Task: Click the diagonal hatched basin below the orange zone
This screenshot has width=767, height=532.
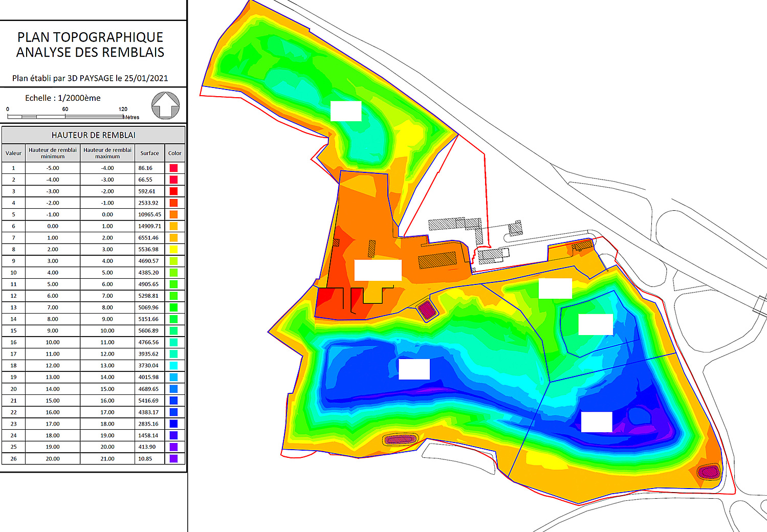Action: [x=426, y=309]
